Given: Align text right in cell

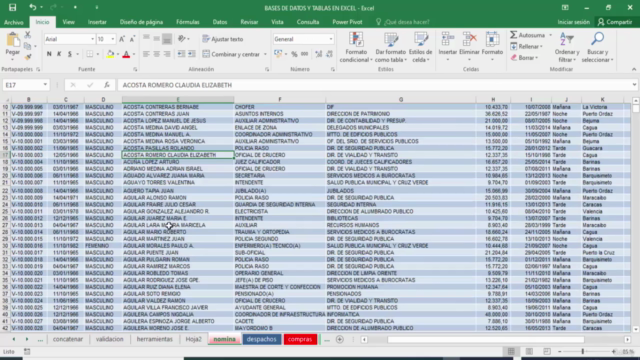Looking at the screenshot, I should point(167,54).
